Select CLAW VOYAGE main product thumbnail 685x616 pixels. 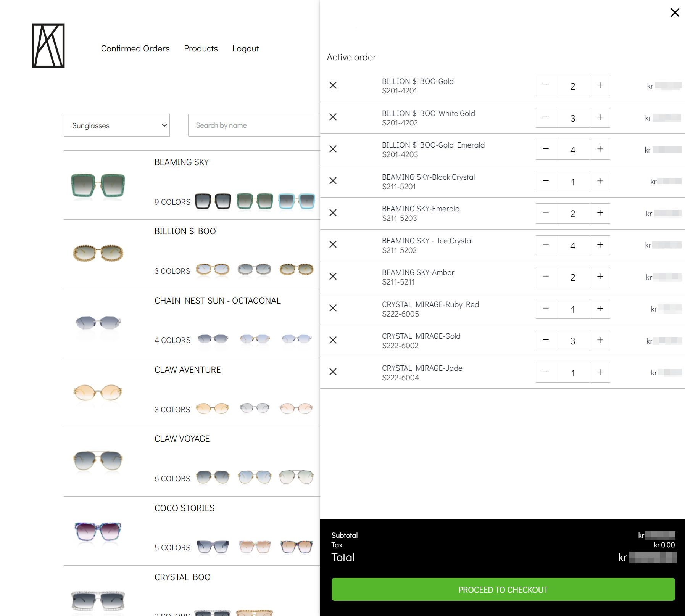pos(98,460)
